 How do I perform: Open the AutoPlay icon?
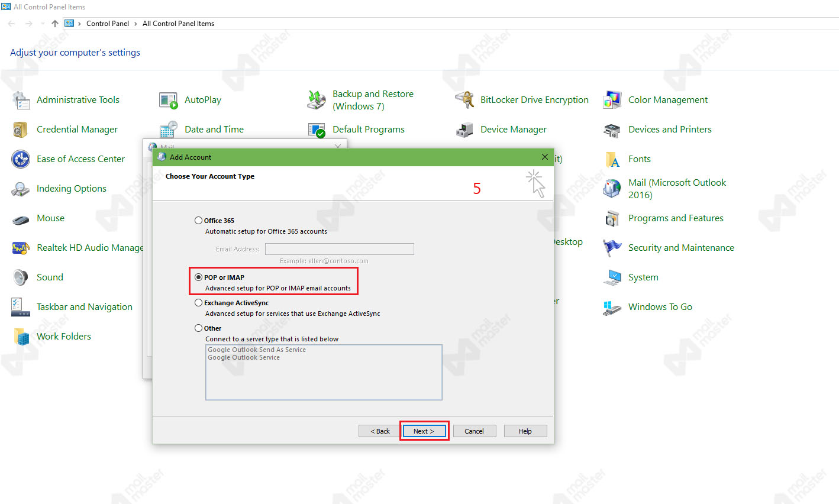(x=169, y=100)
